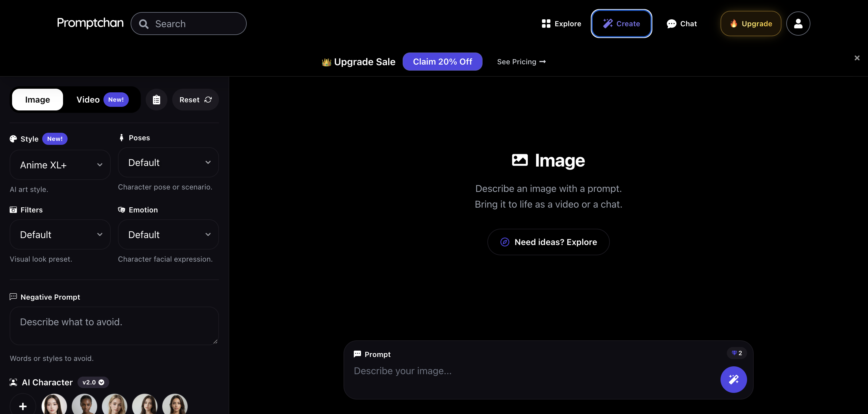Click the Negative Prompt speech icon
868x414 pixels.
(x=13, y=297)
